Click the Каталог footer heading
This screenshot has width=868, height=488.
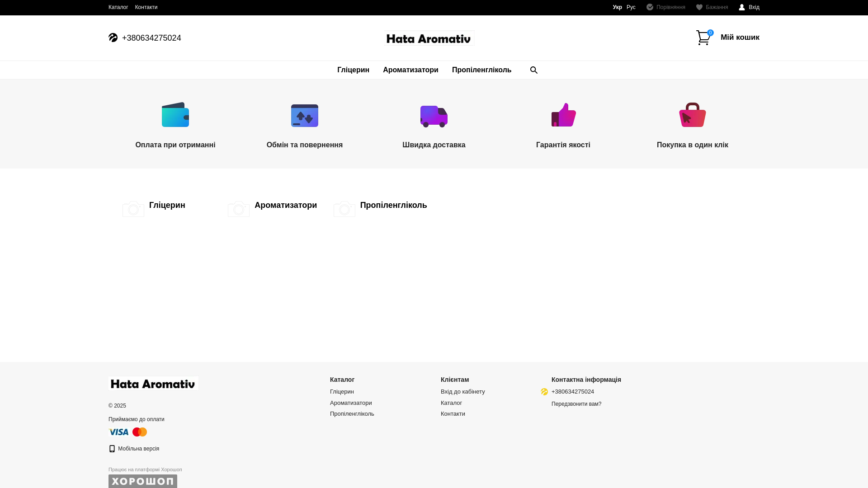(x=342, y=380)
